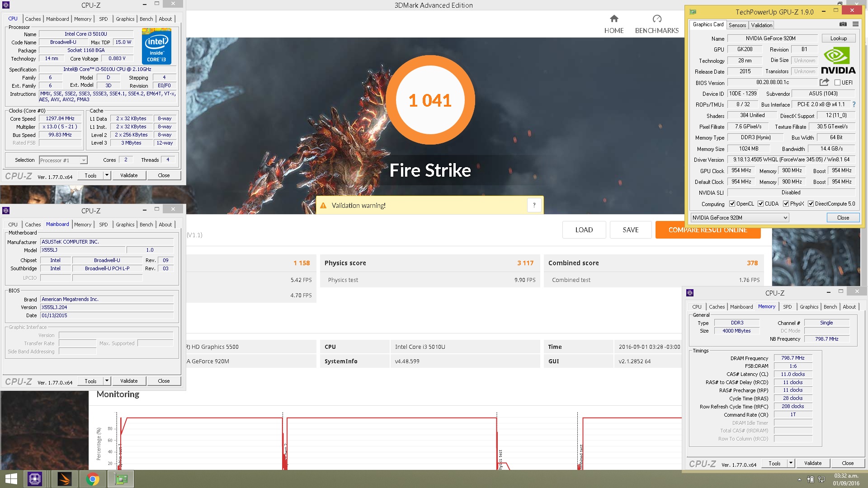
Task: Click the DRAM Frequency value 798.7 MHz
Action: [x=793, y=358]
